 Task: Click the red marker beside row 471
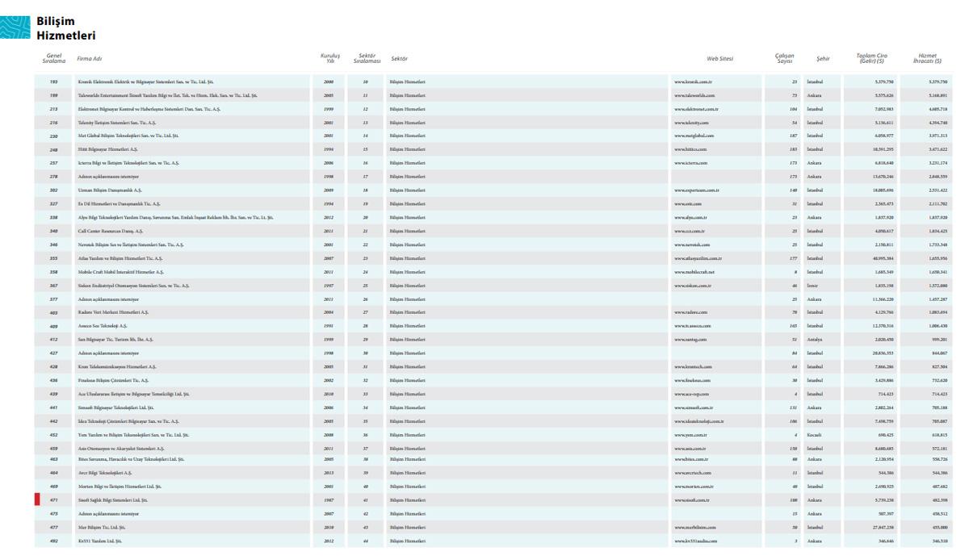coord(37,500)
